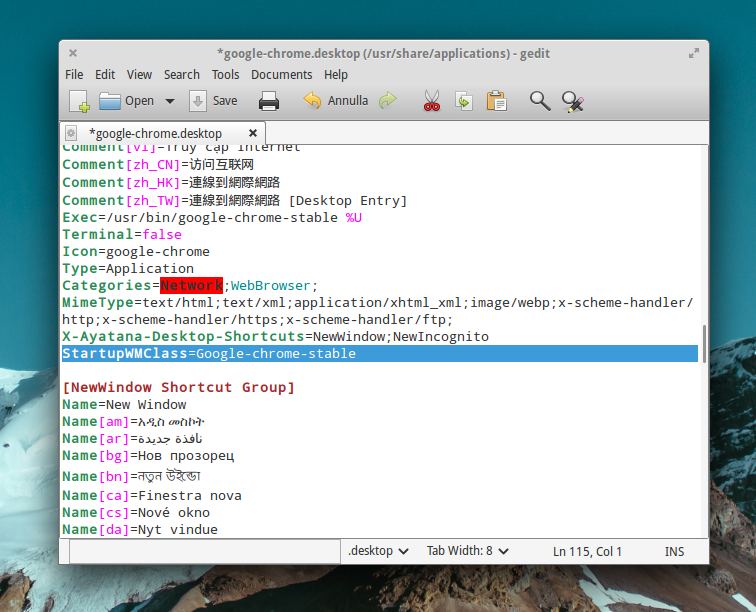Click the Name[bg] line

coord(148,455)
